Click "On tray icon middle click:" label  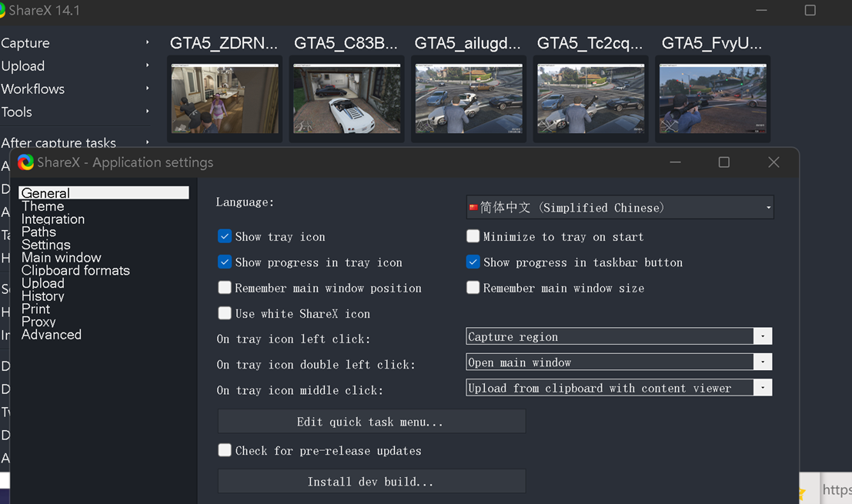click(300, 390)
